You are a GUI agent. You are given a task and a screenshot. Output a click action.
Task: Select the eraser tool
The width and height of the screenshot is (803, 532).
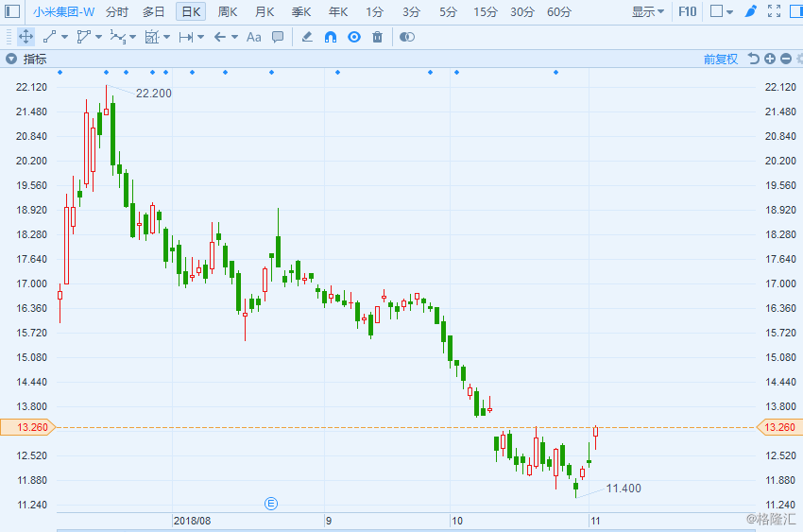coord(307,37)
